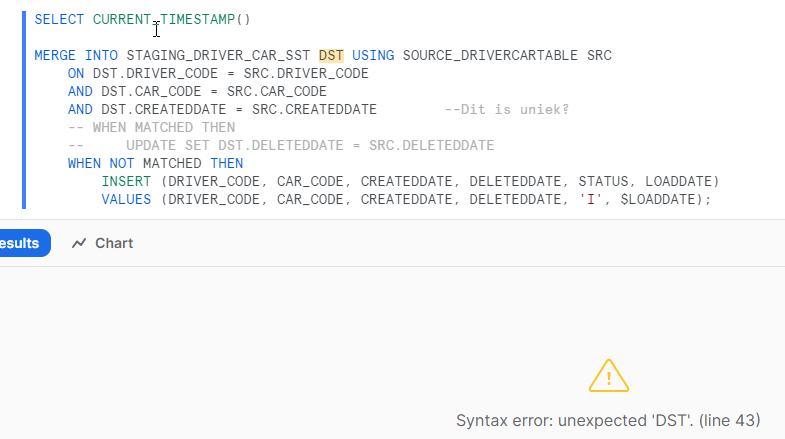This screenshot has height=439, width=785.
Task: Click the MERGE INTO keywords
Action: point(76,56)
